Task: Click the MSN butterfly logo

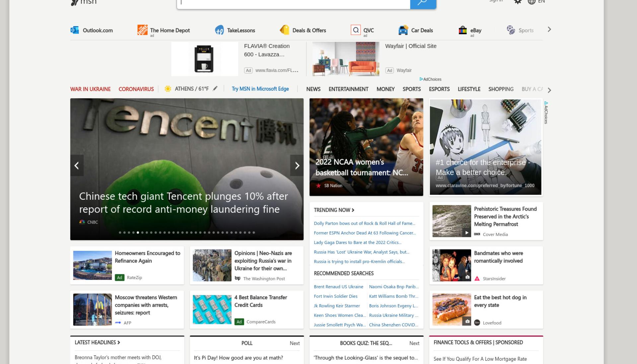Action: tap(75, 3)
